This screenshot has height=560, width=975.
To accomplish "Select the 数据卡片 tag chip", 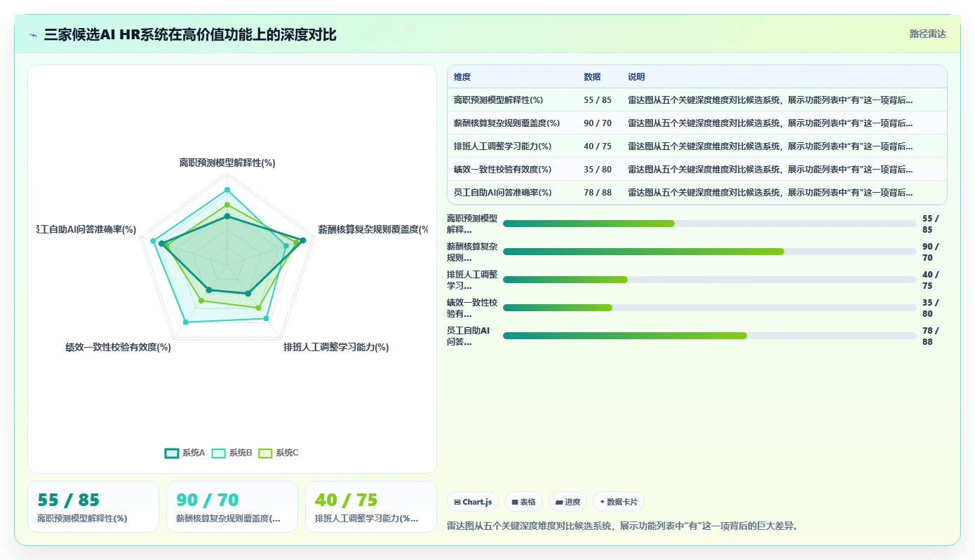I will pyautogui.click(x=618, y=502).
